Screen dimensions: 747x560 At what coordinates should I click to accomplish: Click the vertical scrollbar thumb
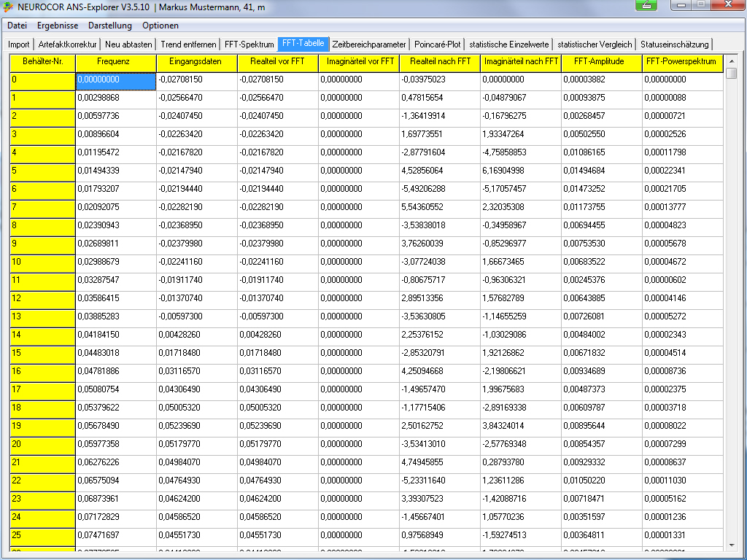click(x=732, y=74)
